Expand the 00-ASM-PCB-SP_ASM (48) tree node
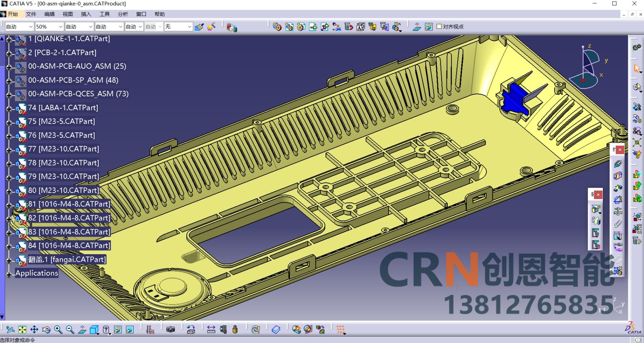The width and height of the screenshot is (644, 343). tap(9, 81)
